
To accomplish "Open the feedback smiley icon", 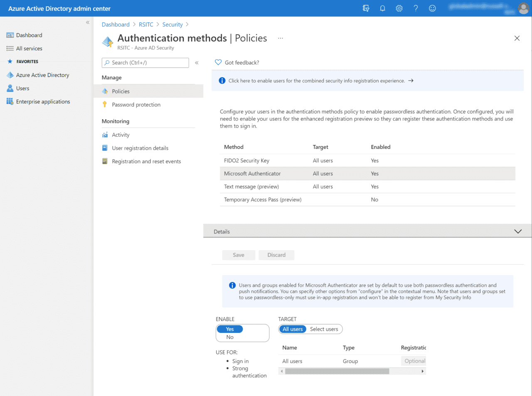I will point(432,8).
